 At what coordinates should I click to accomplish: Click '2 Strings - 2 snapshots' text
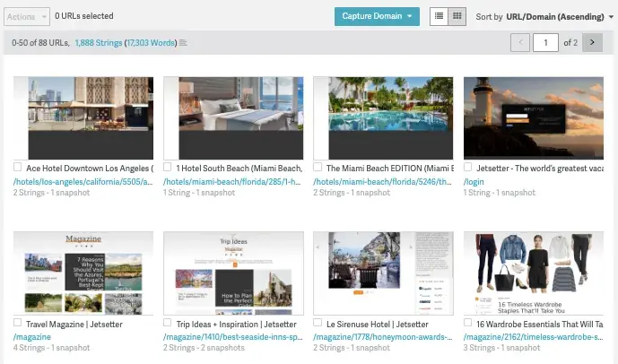point(204,348)
